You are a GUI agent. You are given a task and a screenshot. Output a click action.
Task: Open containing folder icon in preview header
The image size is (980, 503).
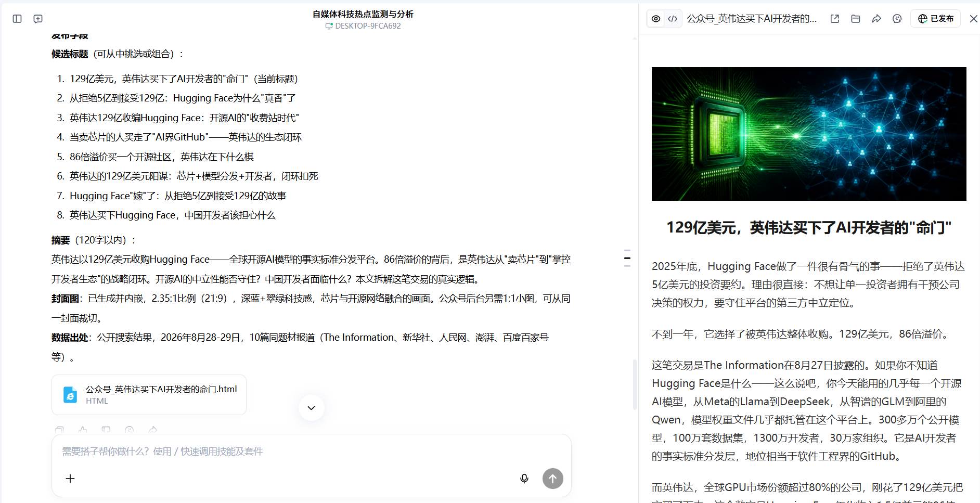pos(856,19)
